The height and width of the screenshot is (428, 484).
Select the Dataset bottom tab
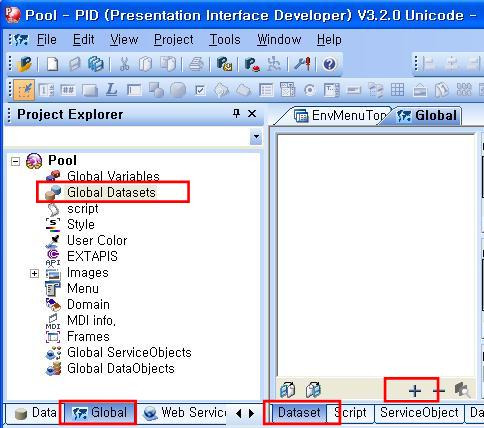(298, 413)
